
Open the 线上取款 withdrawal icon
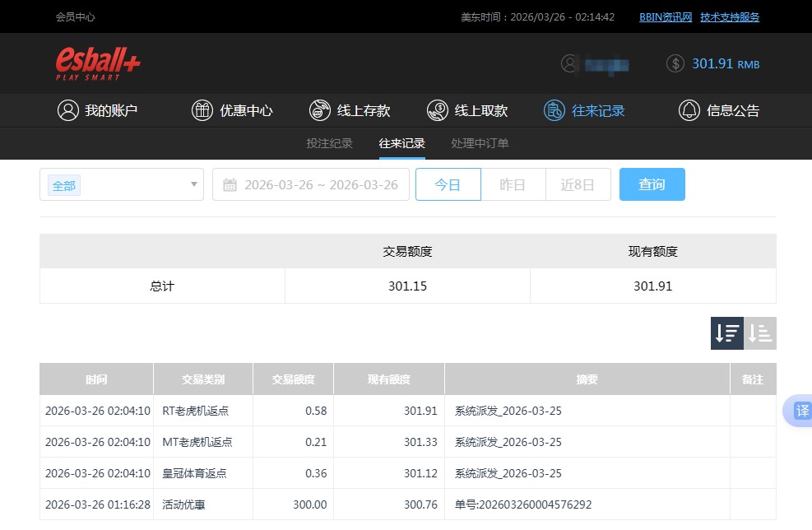point(437,109)
